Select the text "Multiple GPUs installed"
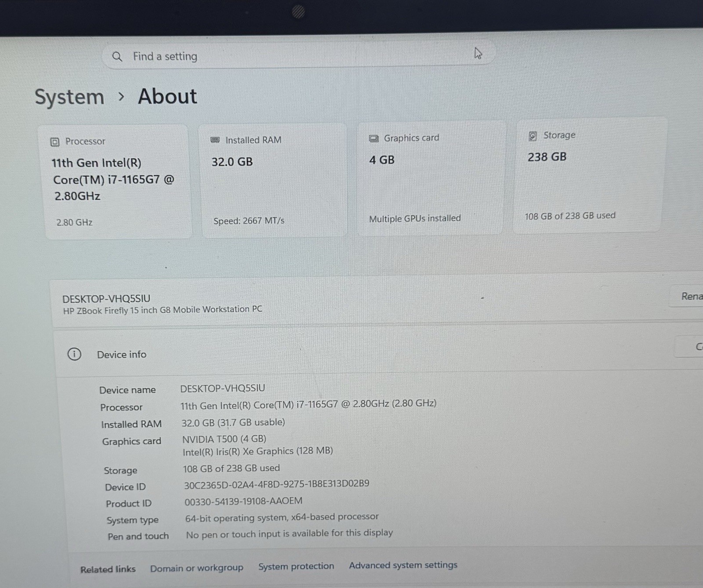 (x=415, y=219)
